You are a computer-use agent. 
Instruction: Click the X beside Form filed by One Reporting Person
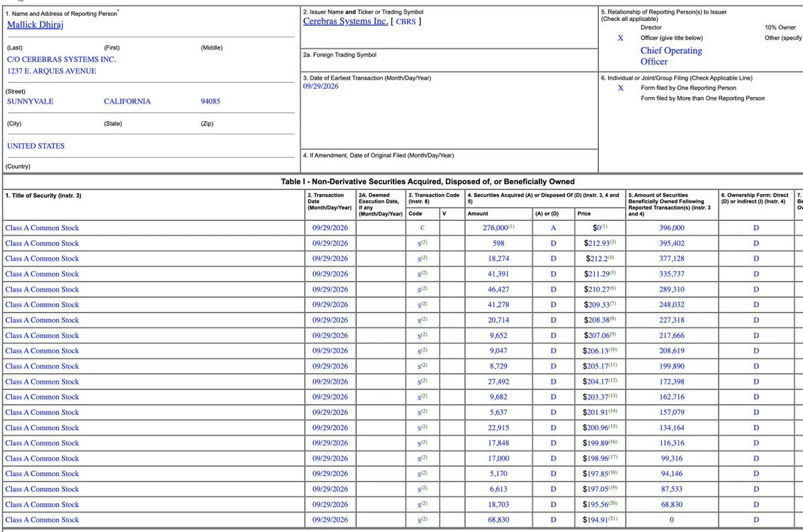(620, 88)
